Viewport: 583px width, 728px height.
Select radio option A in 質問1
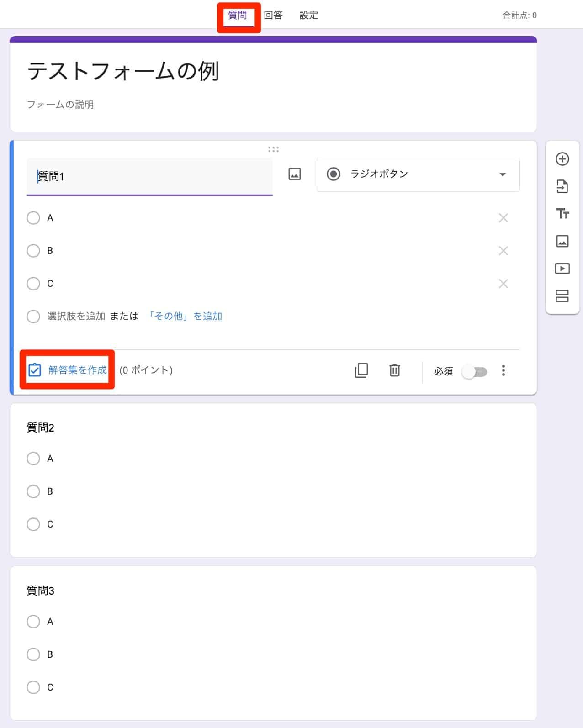pos(33,218)
